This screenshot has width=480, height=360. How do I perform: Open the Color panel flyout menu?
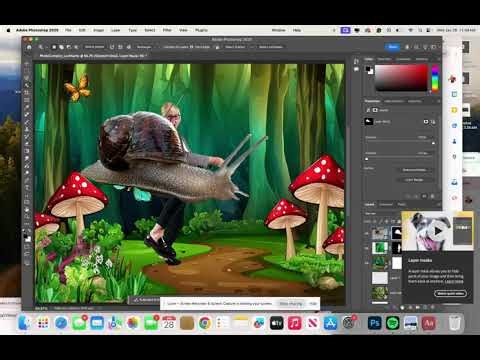pyautogui.click(x=438, y=59)
